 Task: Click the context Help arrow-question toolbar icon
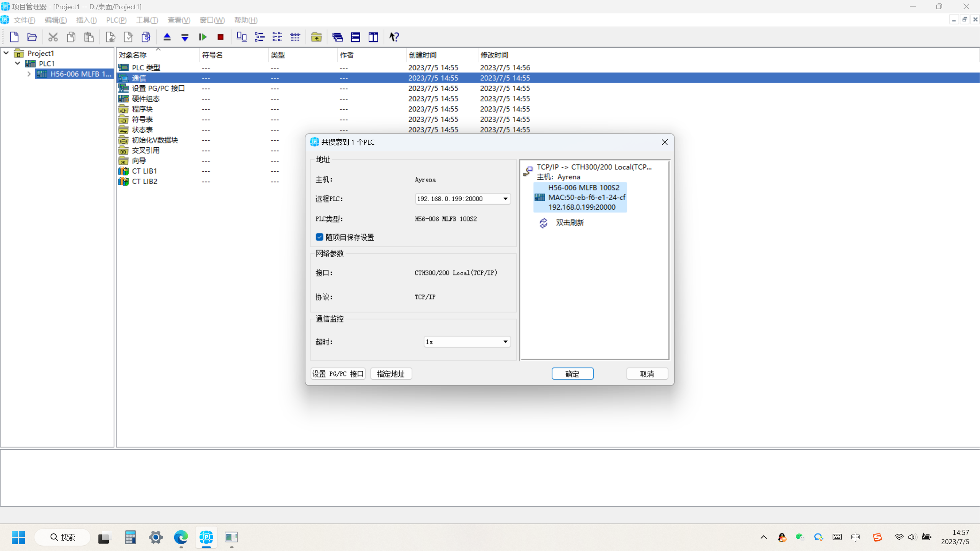click(x=394, y=37)
